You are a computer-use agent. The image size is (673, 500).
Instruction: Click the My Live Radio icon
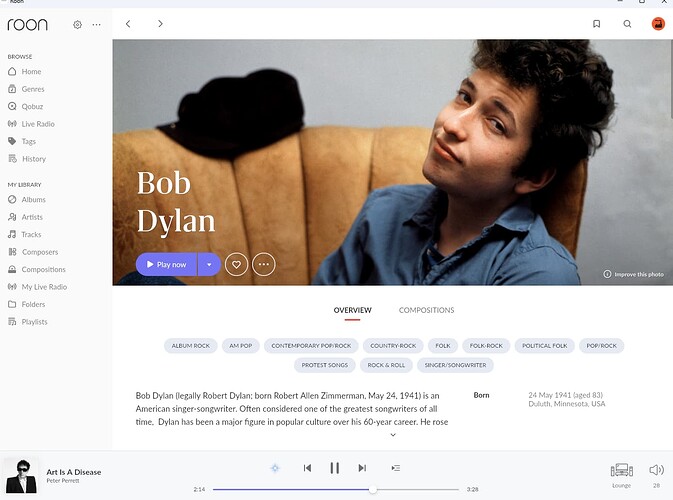click(x=12, y=287)
